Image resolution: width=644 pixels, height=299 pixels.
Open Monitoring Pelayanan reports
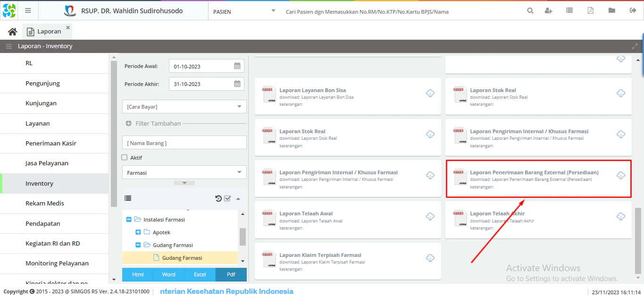click(54, 263)
